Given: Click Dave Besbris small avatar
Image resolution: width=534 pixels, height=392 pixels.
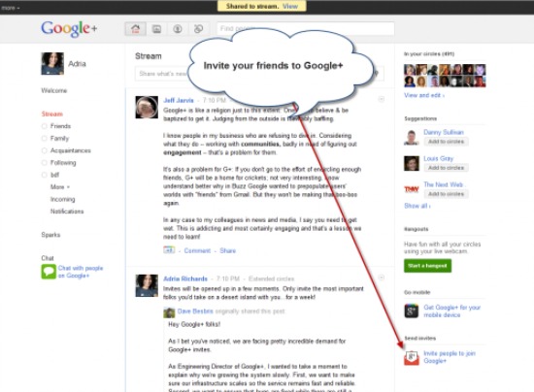Looking at the screenshot, I should coord(169,312).
